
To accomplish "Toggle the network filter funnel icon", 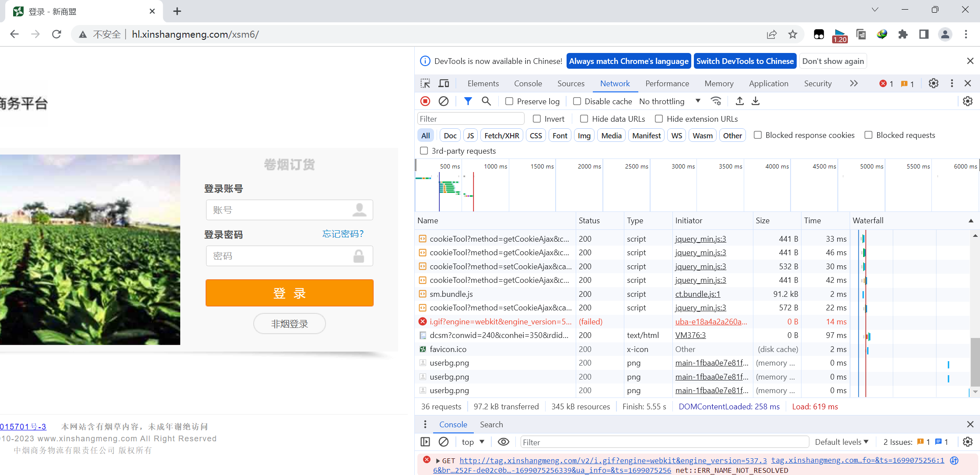I will pos(468,101).
